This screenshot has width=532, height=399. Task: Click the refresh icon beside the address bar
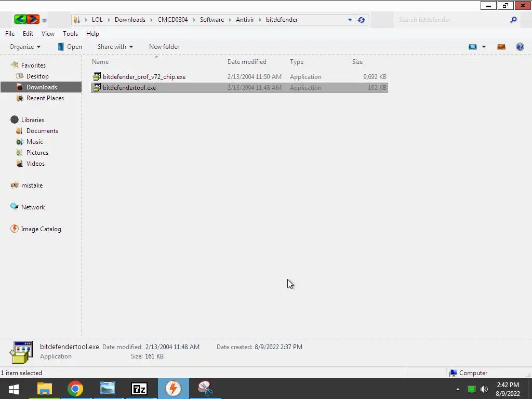coord(362,20)
